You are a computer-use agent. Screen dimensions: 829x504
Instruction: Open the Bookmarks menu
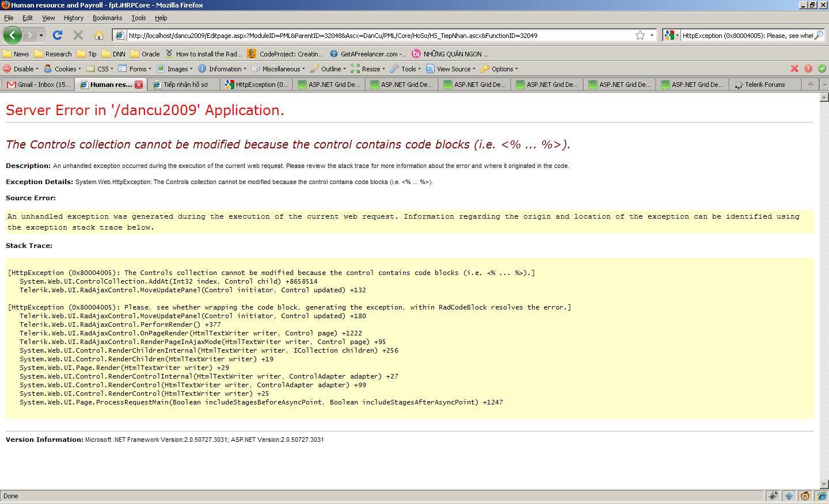pos(108,18)
